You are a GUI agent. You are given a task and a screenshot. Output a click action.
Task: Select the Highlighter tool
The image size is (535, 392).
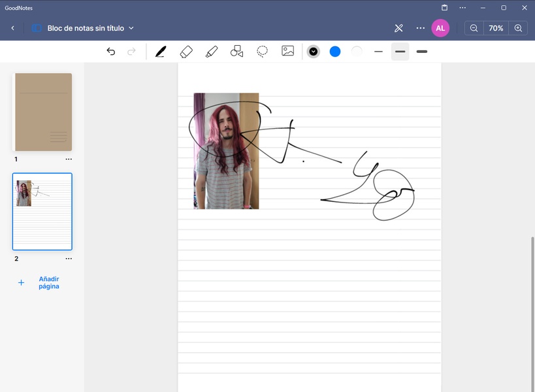211,52
